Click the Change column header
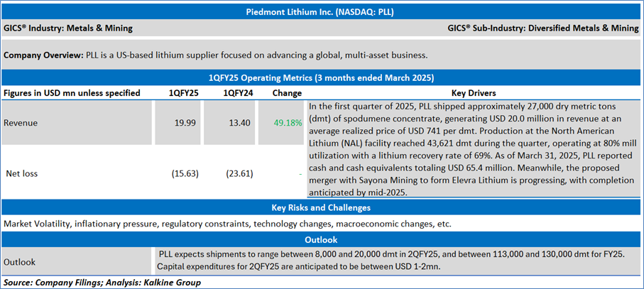Screen dimensions: 644x289 click(x=287, y=93)
